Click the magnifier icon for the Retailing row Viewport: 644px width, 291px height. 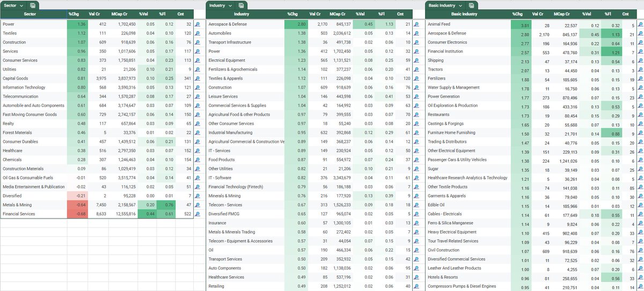click(416, 286)
